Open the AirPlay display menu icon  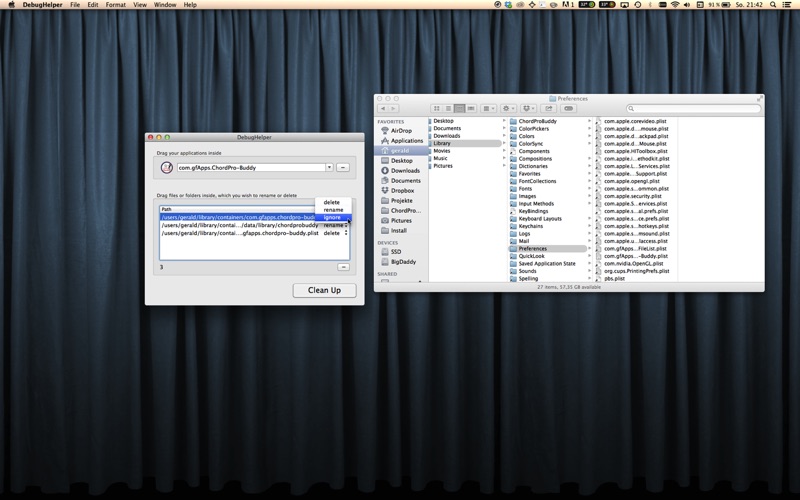pos(624,5)
